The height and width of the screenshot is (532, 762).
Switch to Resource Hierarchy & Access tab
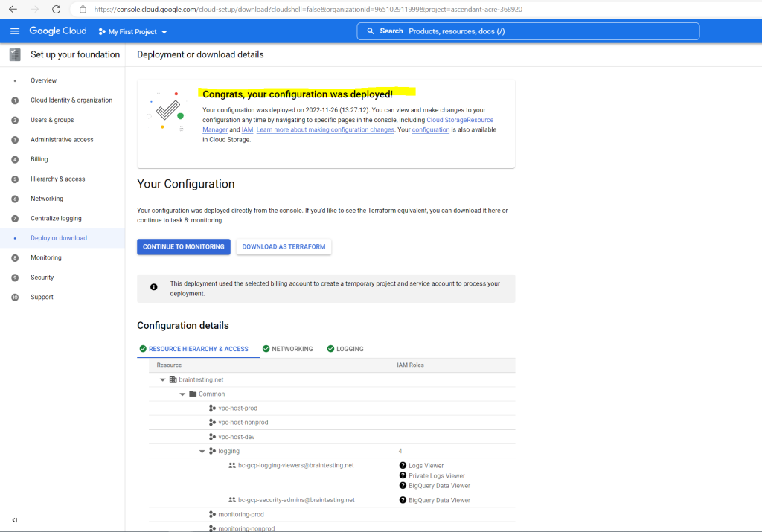click(193, 349)
